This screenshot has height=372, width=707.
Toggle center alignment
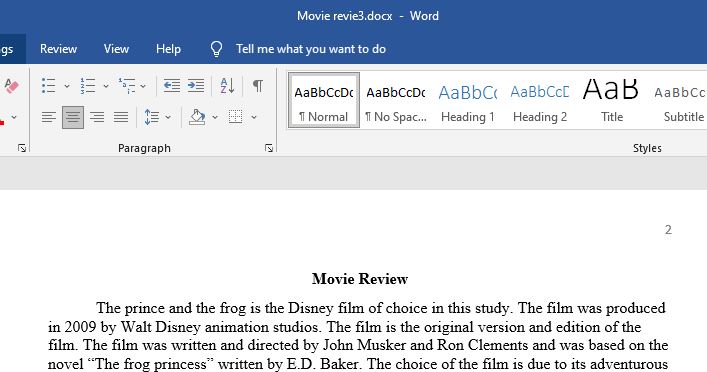pos(73,117)
